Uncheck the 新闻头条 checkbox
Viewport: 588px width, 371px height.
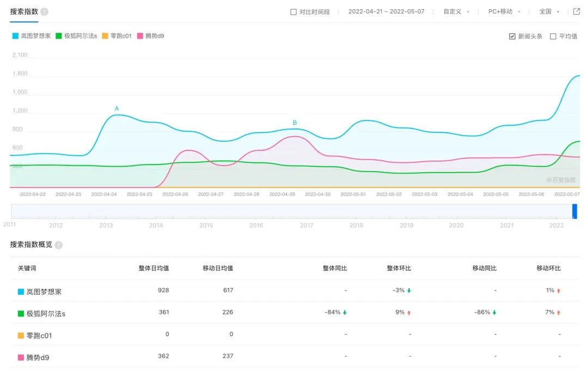(x=512, y=37)
